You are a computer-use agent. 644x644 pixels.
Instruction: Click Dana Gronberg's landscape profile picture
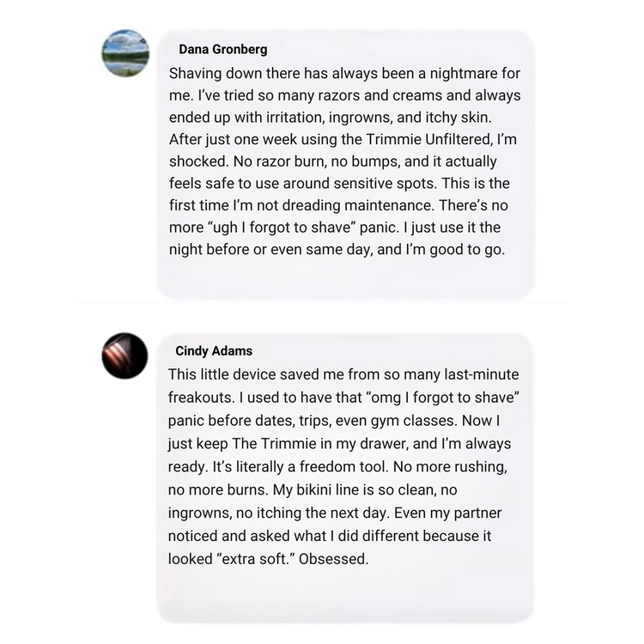pos(125,53)
